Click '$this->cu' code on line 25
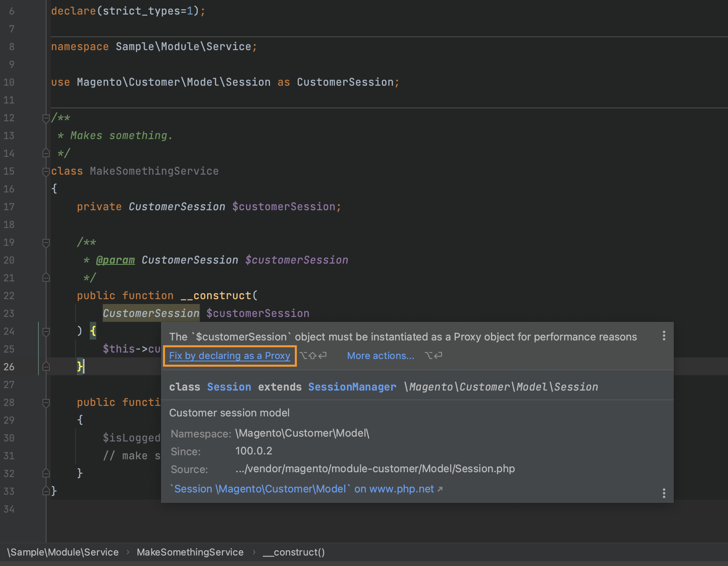 click(x=132, y=349)
